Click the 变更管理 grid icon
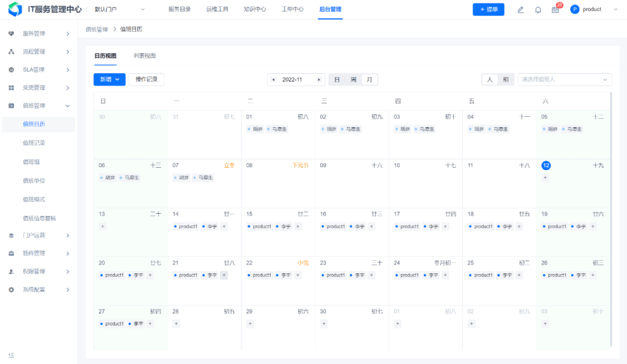627x364 pixels. pos(11,88)
